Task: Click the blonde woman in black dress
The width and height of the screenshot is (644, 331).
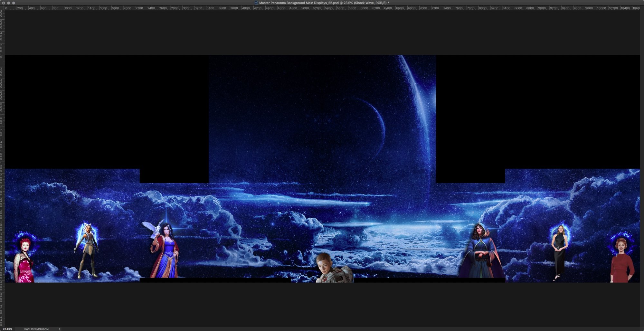Action: (x=560, y=253)
